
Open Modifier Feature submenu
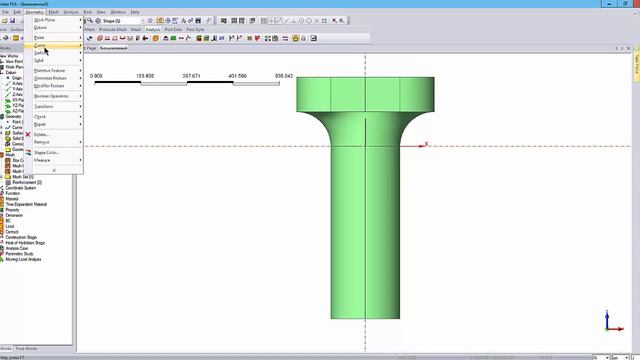[54, 86]
